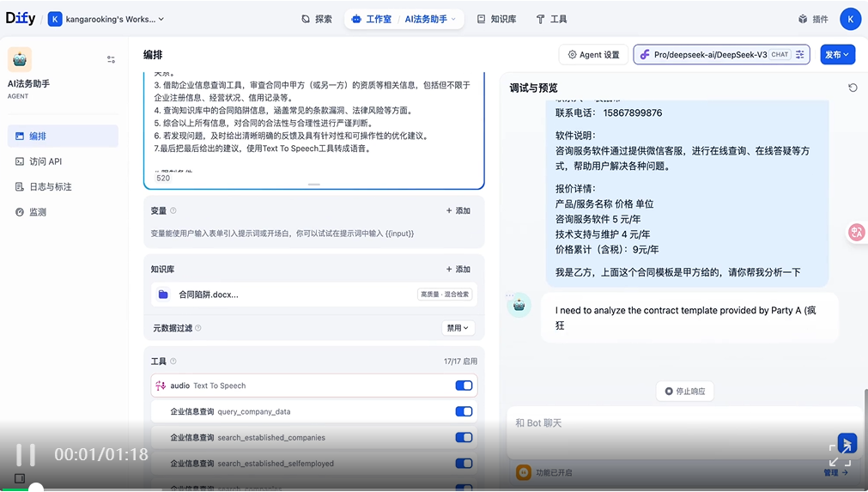Click the refresh icon in 调试与预览

[853, 88]
